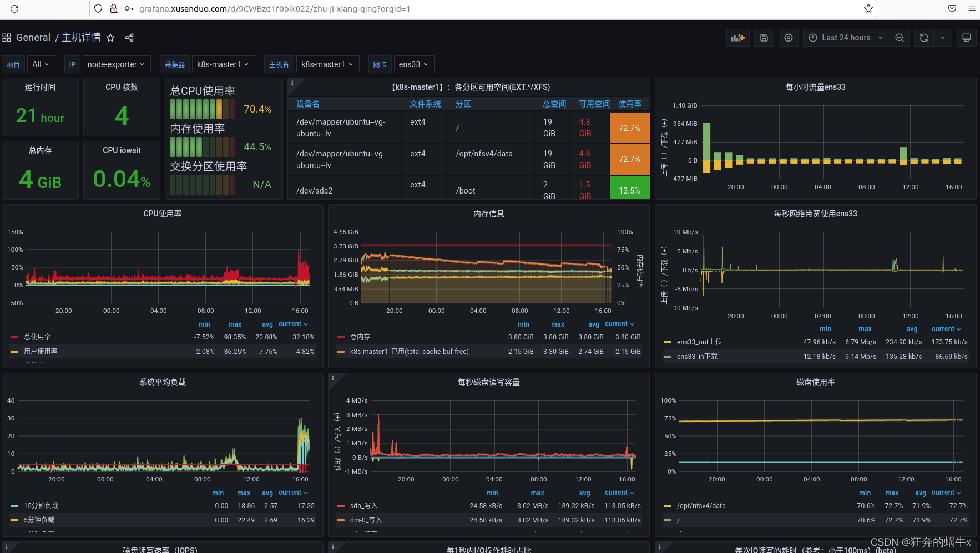Click the Add panel icon

737,38
